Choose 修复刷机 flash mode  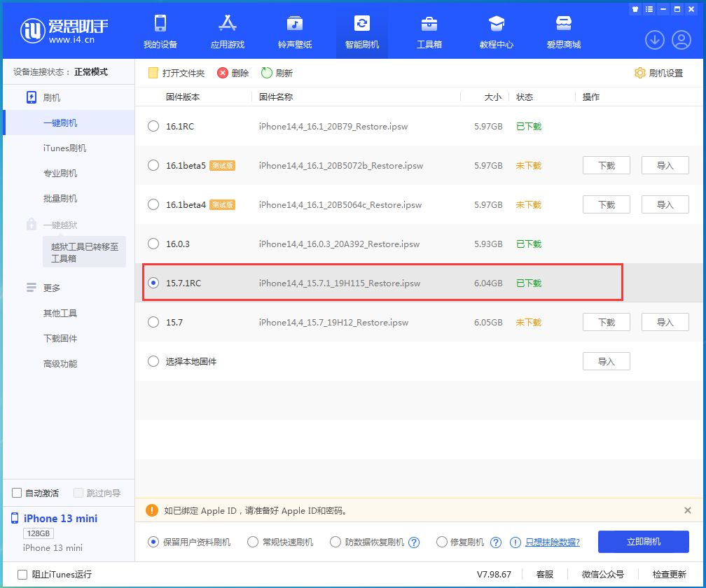442,542
